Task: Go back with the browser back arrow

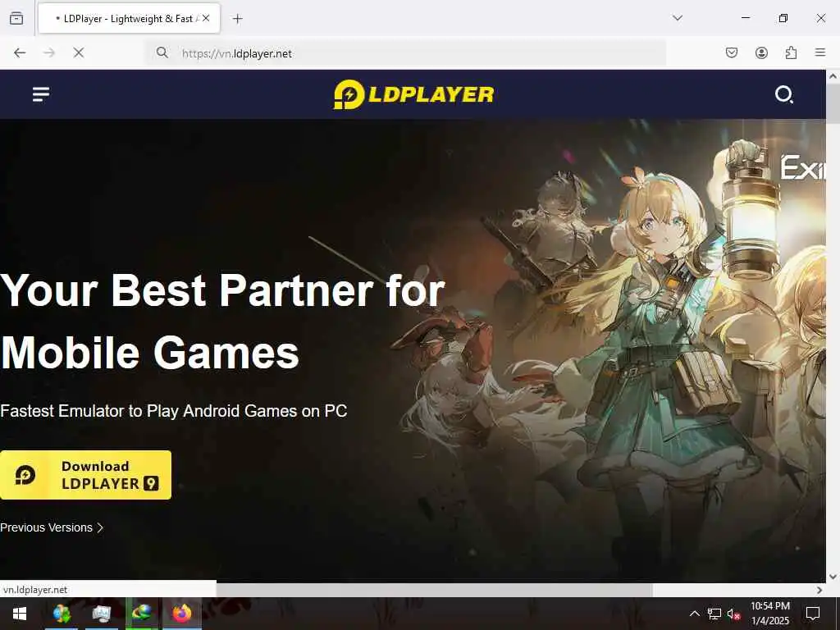Action: (x=20, y=52)
